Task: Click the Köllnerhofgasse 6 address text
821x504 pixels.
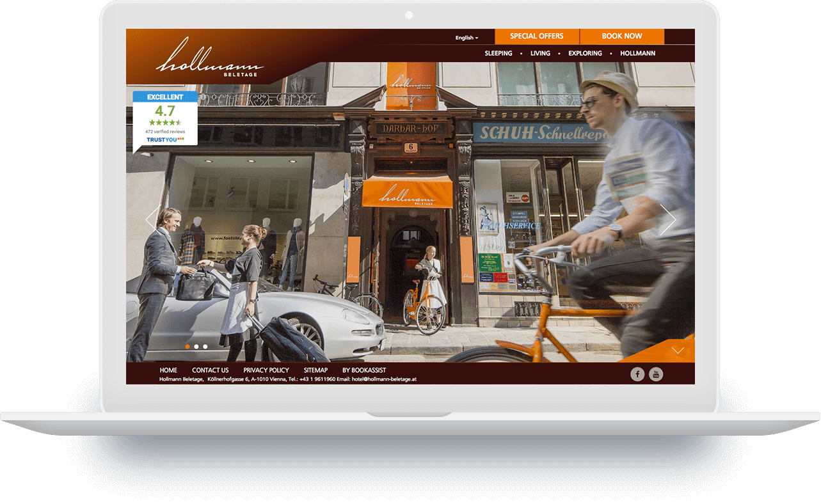Action: click(x=228, y=379)
